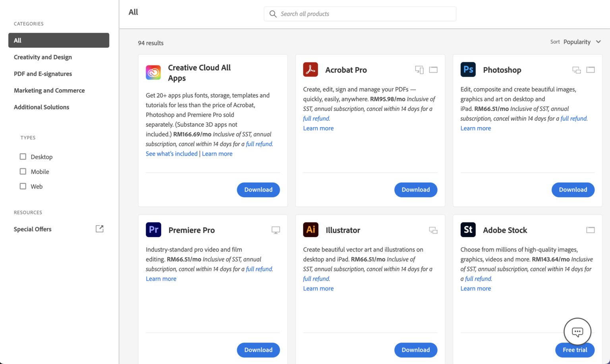610x364 pixels.
Task: Open the Sort Popularity dropdown
Action: click(582, 42)
